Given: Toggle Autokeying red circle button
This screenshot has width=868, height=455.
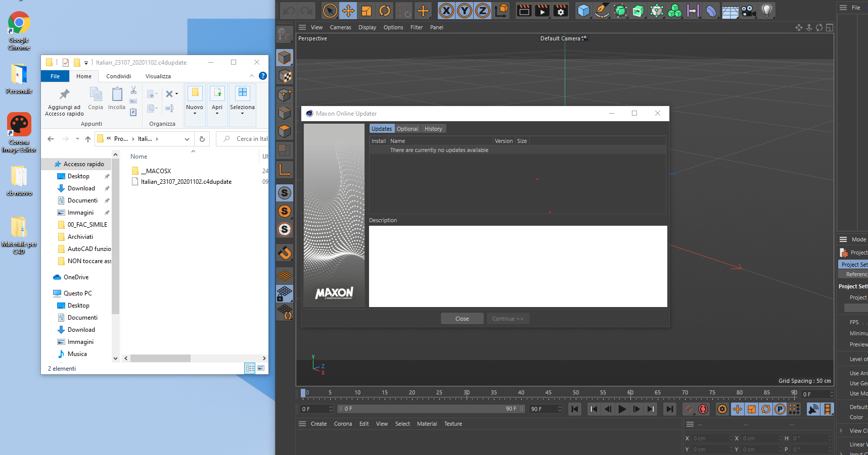Looking at the screenshot, I should coord(703,409).
